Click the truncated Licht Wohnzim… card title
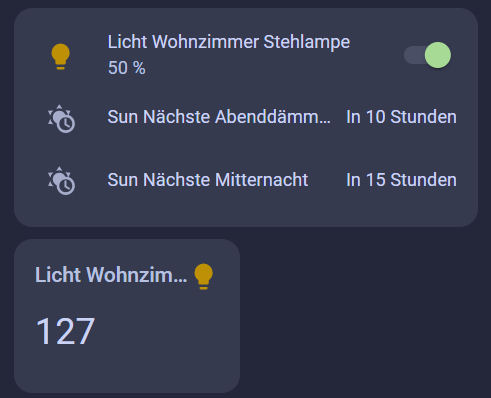The image size is (491, 398). point(111,275)
